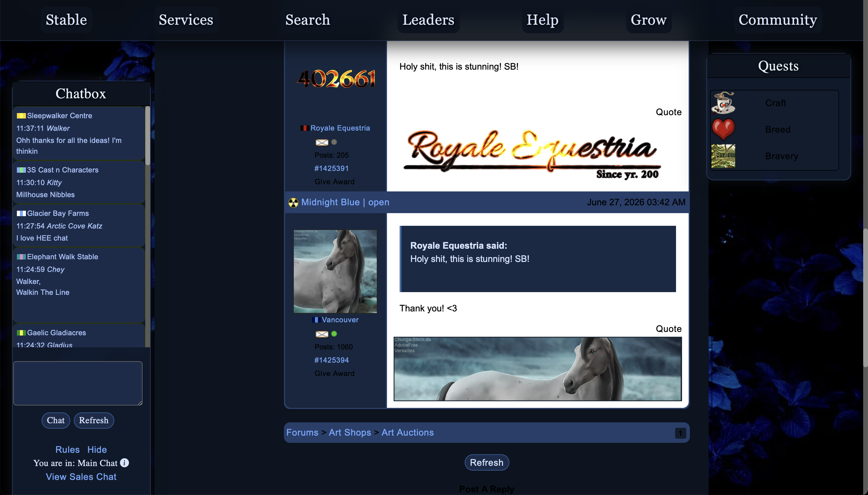Hide the chatbox
The height and width of the screenshot is (495, 868).
[97, 449]
